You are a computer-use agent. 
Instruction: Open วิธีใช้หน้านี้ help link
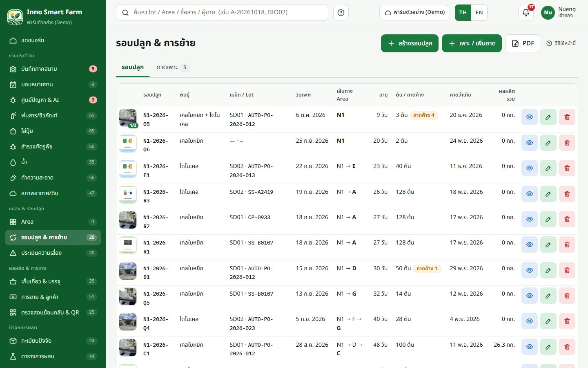[561, 43]
